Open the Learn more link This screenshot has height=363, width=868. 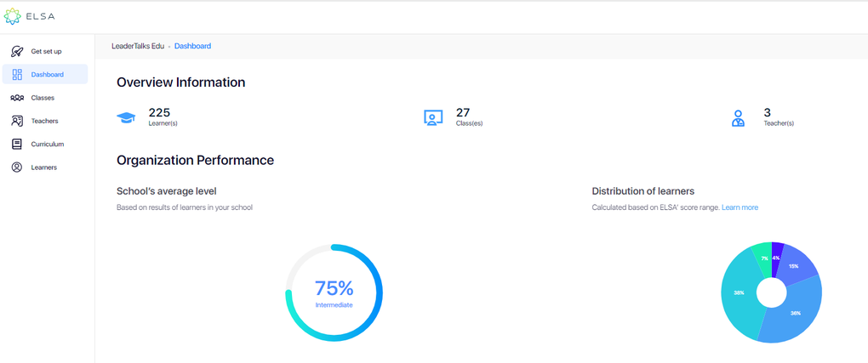(740, 207)
